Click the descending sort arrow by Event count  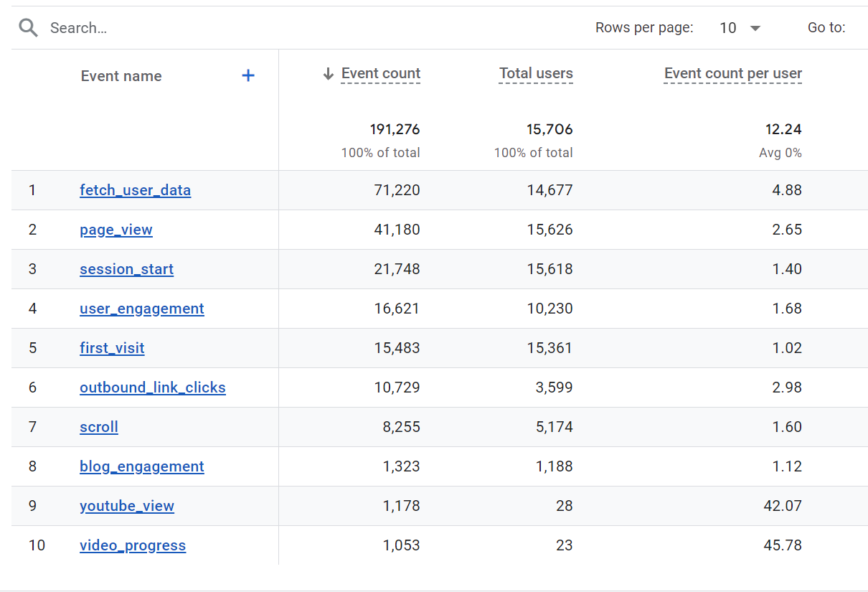tap(329, 74)
